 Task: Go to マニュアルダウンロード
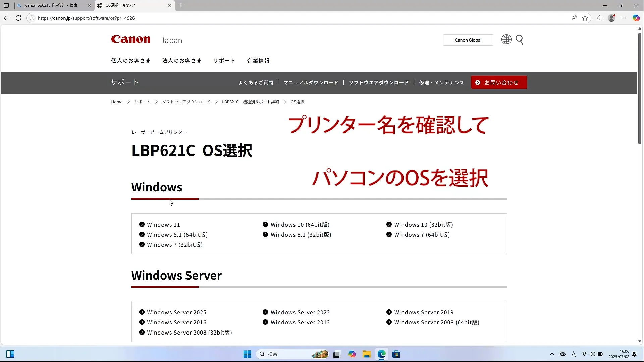point(311,83)
